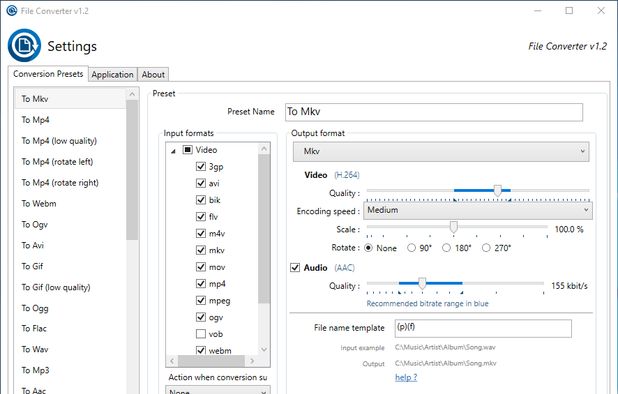
Task: Uncheck the mpeg input format
Action: [201, 300]
